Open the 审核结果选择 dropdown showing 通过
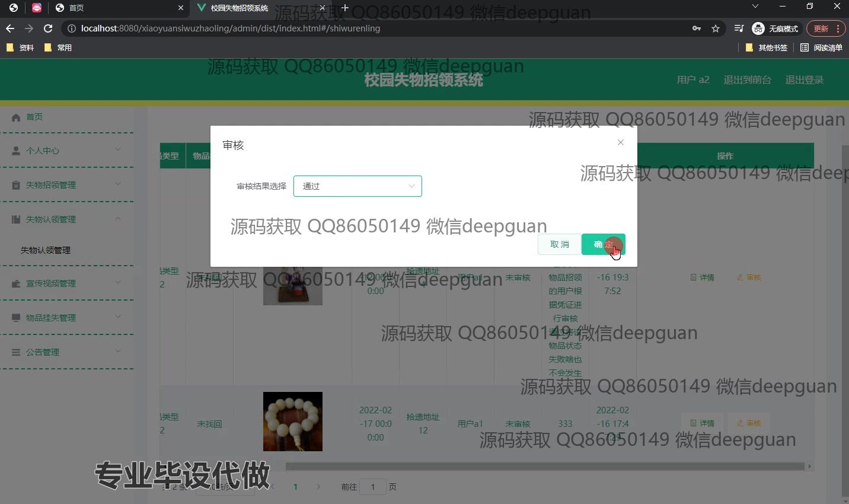Image resolution: width=849 pixels, height=504 pixels. (358, 186)
